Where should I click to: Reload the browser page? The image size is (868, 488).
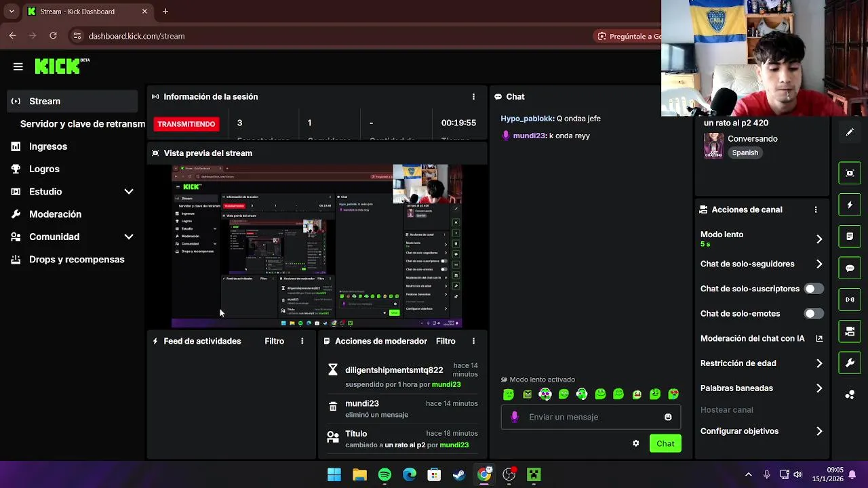pos(53,36)
